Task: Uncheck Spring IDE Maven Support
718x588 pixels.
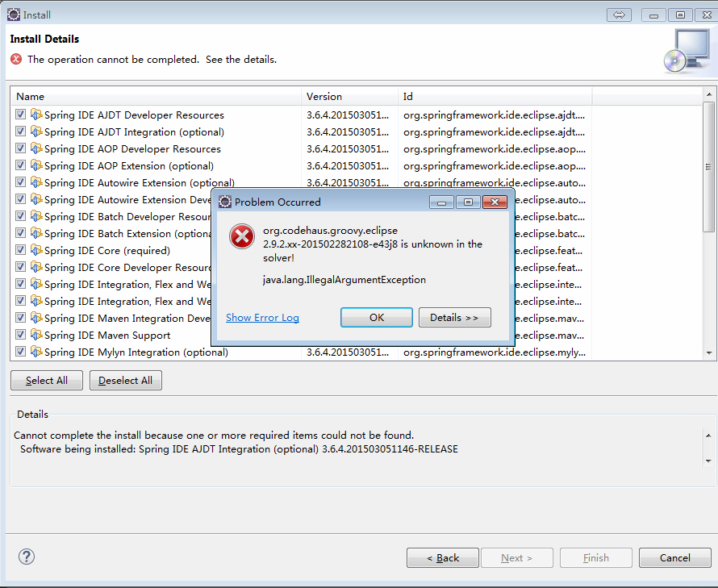Action: coord(20,334)
